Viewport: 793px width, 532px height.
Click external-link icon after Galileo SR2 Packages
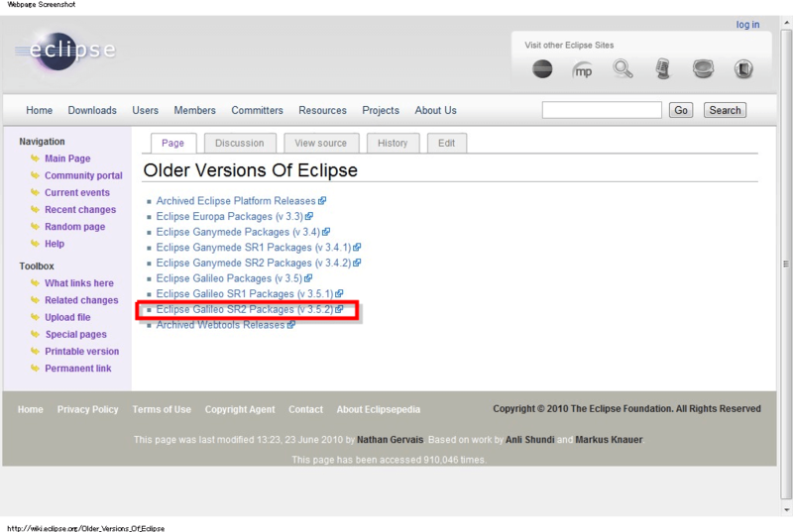pos(339,309)
